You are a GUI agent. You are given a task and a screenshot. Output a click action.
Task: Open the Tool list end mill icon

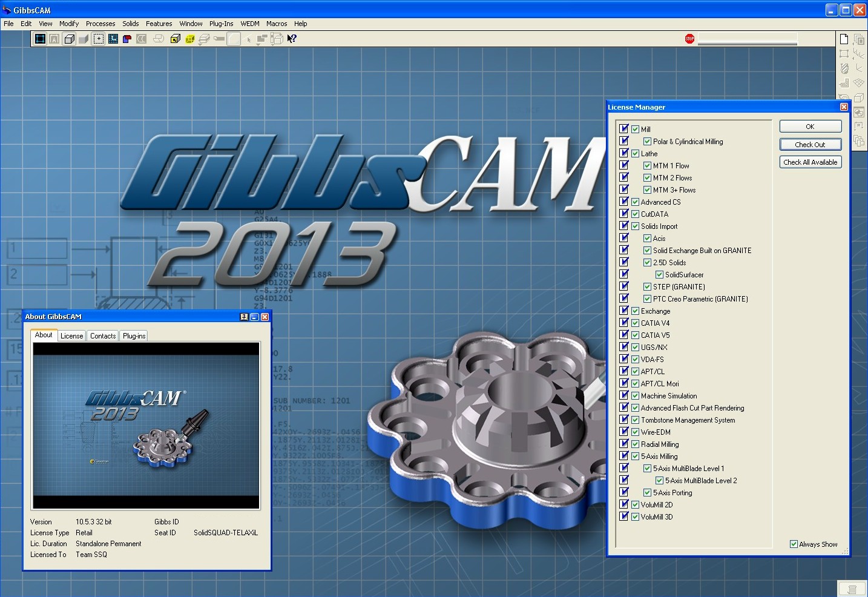[844, 68]
